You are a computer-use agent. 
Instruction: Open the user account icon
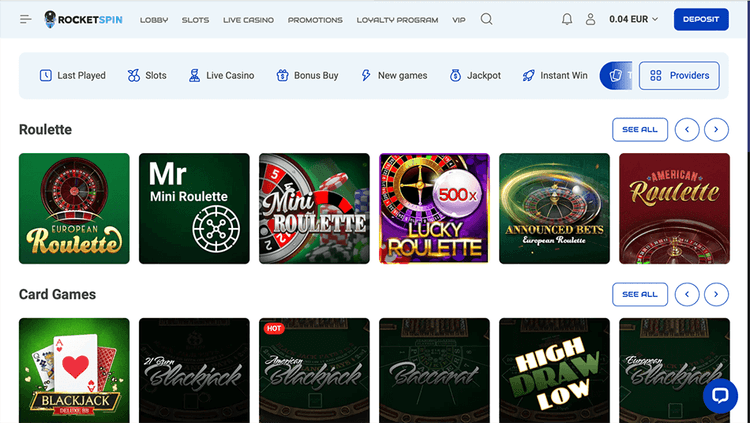tap(590, 19)
